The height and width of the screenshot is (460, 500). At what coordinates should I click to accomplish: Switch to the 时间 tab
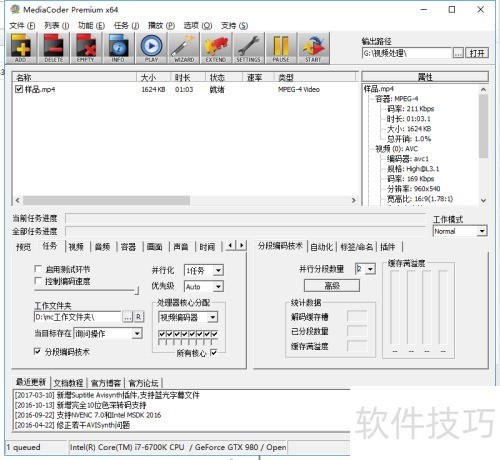(207, 247)
